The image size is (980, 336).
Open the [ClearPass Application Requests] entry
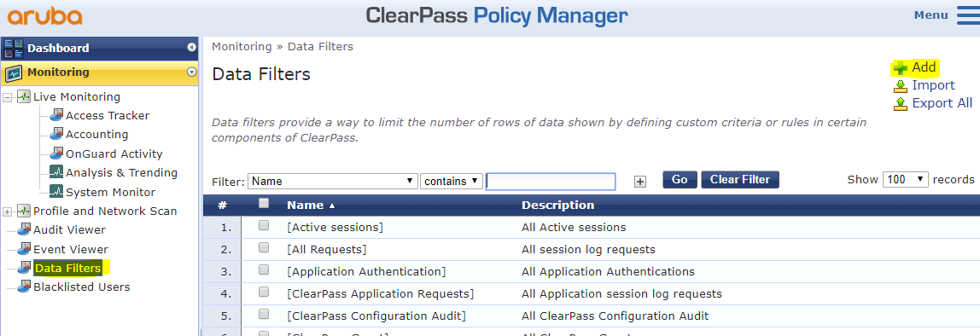380,293
